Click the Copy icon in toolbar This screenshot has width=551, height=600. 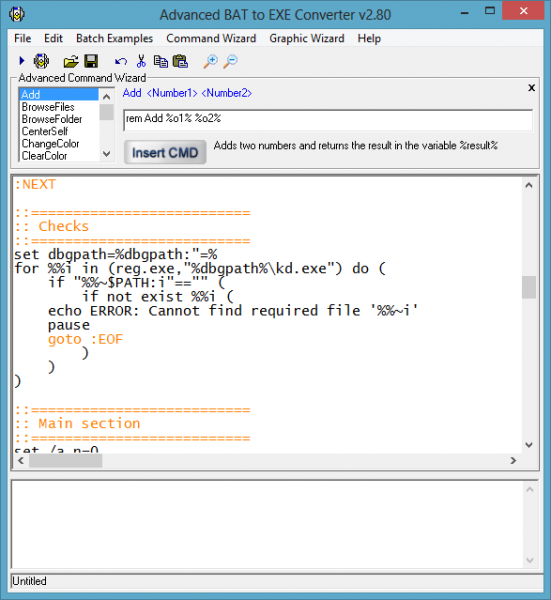point(161,61)
